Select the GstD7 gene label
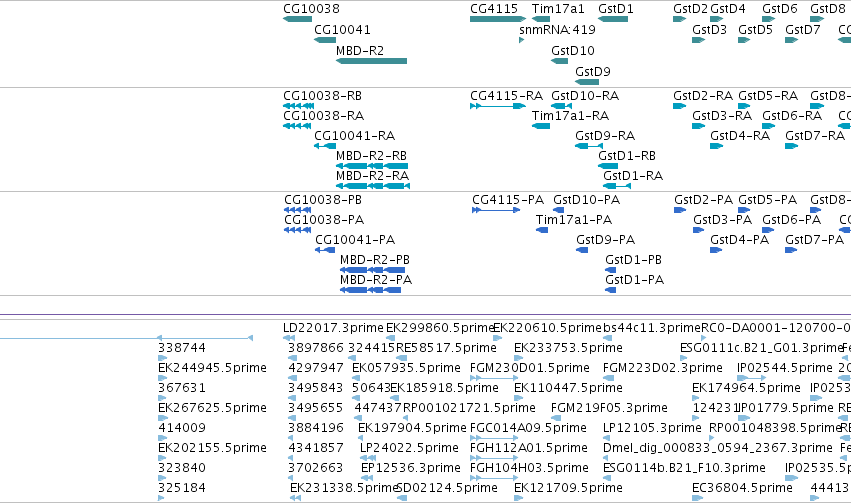The width and height of the screenshot is (851, 503). tap(803, 30)
